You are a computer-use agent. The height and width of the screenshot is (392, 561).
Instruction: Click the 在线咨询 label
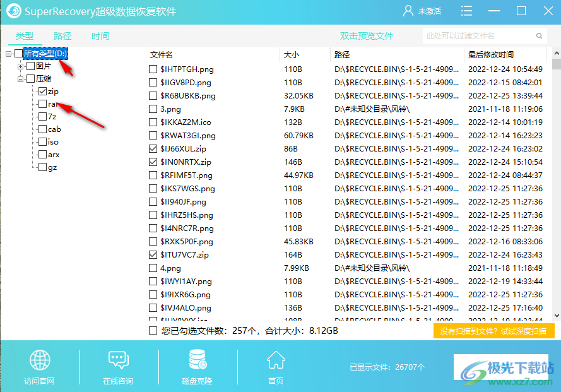point(118,381)
